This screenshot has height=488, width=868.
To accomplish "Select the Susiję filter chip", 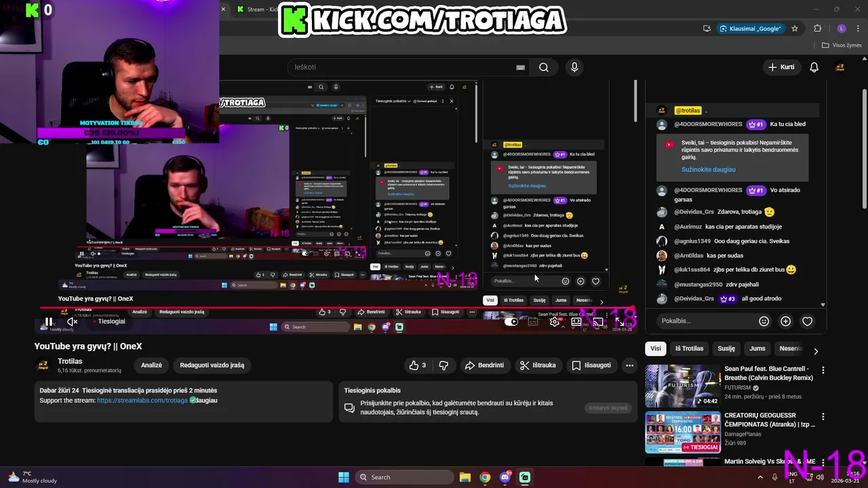I will (x=726, y=348).
